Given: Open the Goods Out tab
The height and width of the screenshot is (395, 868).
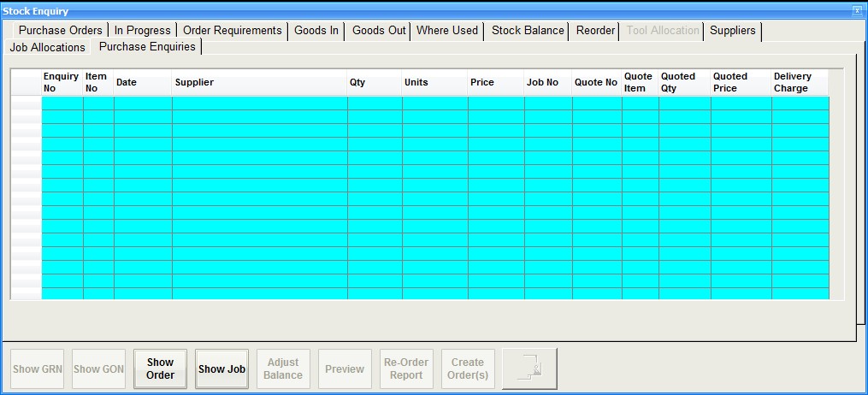Looking at the screenshot, I should (x=379, y=31).
